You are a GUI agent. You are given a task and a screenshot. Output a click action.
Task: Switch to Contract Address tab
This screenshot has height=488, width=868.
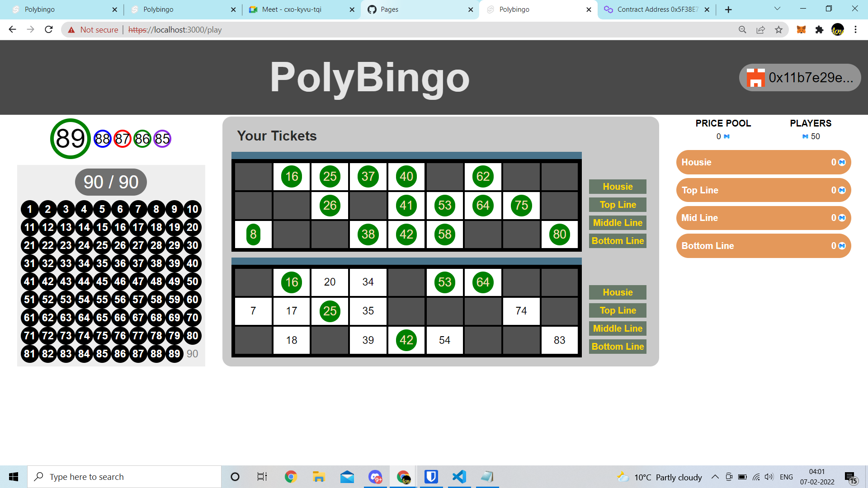click(656, 9)
